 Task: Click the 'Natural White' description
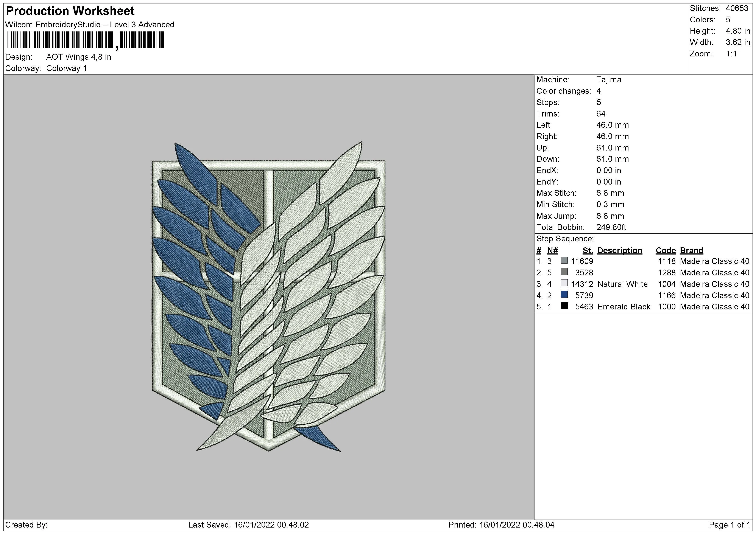[622, 284]
